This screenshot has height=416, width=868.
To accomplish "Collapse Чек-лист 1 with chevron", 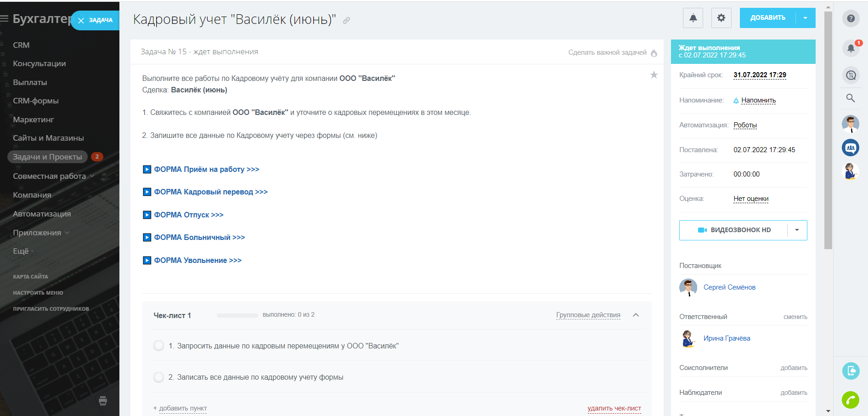I will (636, 315).
